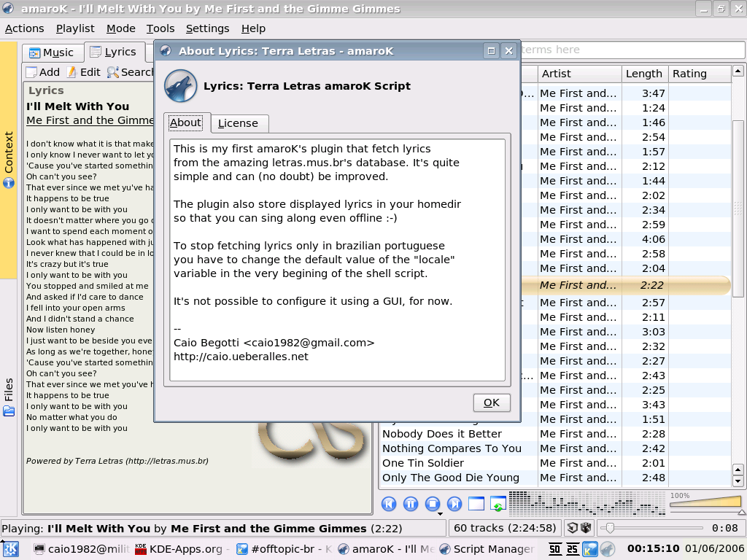Close the About Lyrics dialog

[508, 51]
